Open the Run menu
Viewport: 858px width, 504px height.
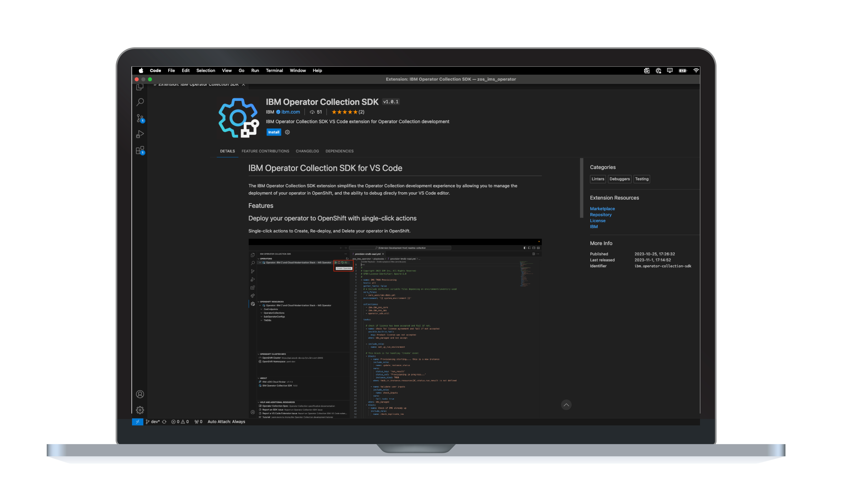[255, 70]
